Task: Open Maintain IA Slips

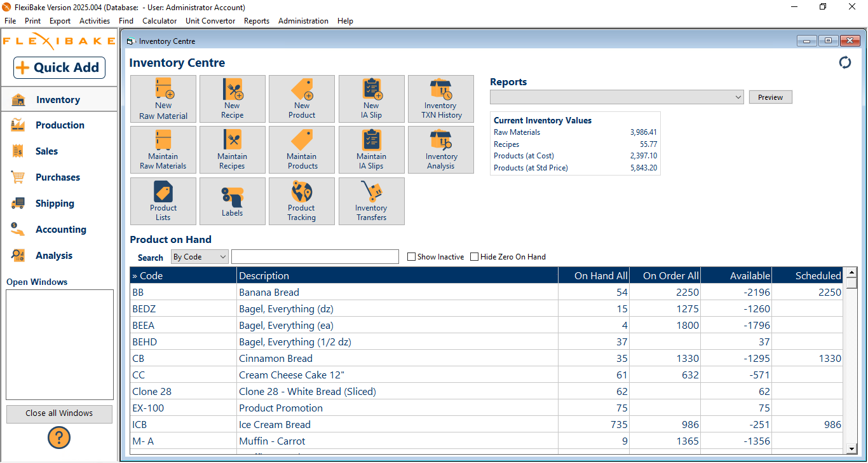Action: click(x=372, y=149)
